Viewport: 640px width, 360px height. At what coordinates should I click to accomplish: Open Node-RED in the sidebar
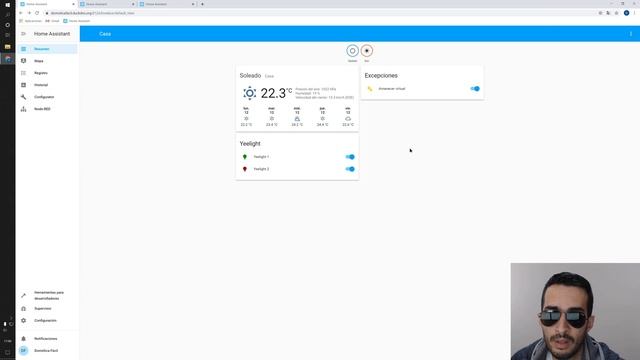(x=47, y=109)
